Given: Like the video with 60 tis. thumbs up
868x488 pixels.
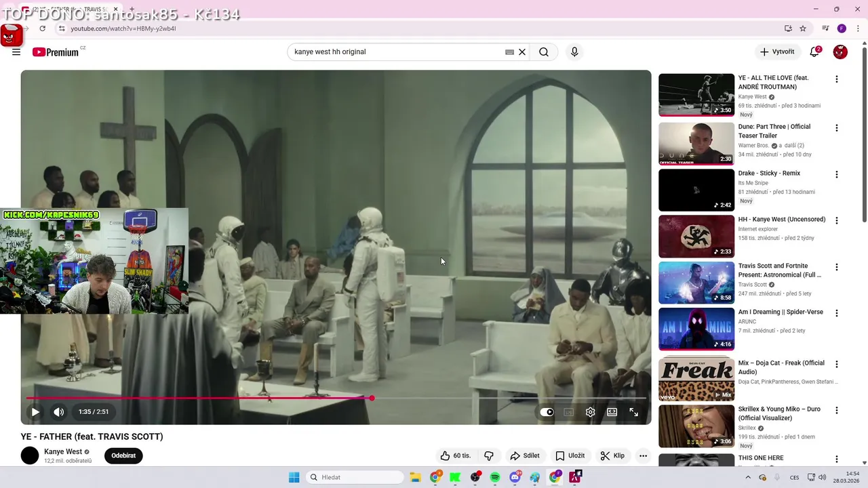Looking at the screenshot, I should click(x=455, y=456).
